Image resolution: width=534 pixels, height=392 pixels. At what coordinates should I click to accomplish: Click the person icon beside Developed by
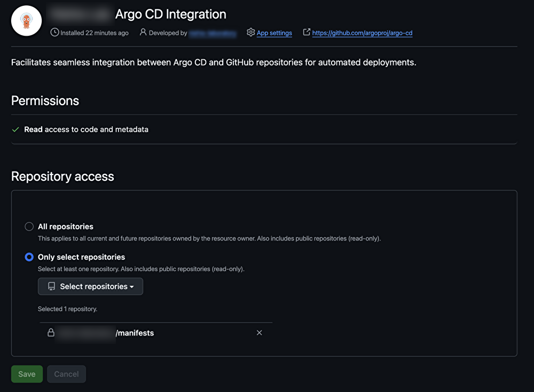(143, 33)
